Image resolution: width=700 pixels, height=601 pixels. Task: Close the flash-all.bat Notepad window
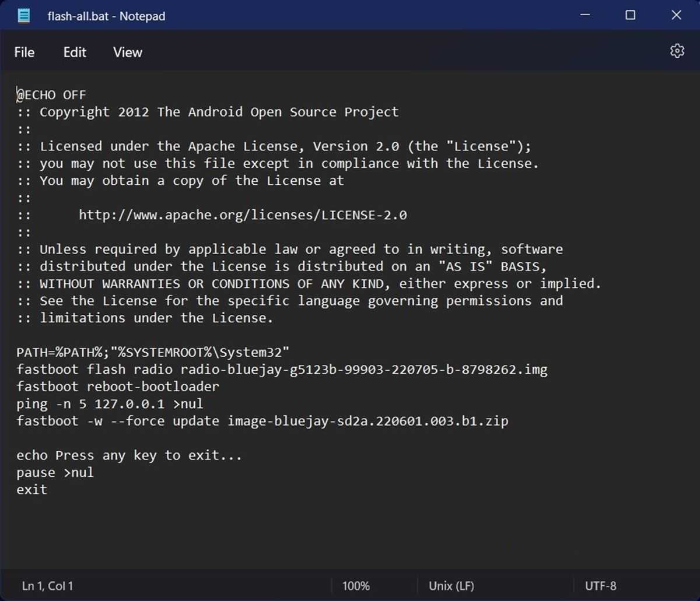(676, 16)
